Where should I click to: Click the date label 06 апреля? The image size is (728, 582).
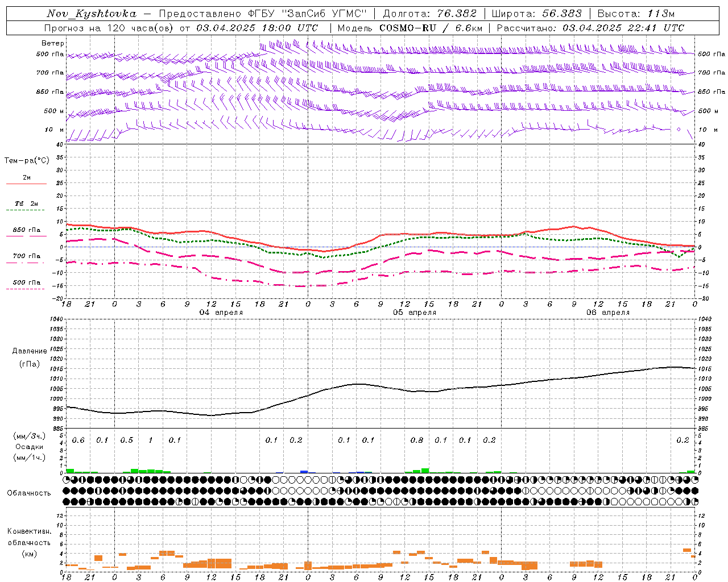[x=608, y=313]
